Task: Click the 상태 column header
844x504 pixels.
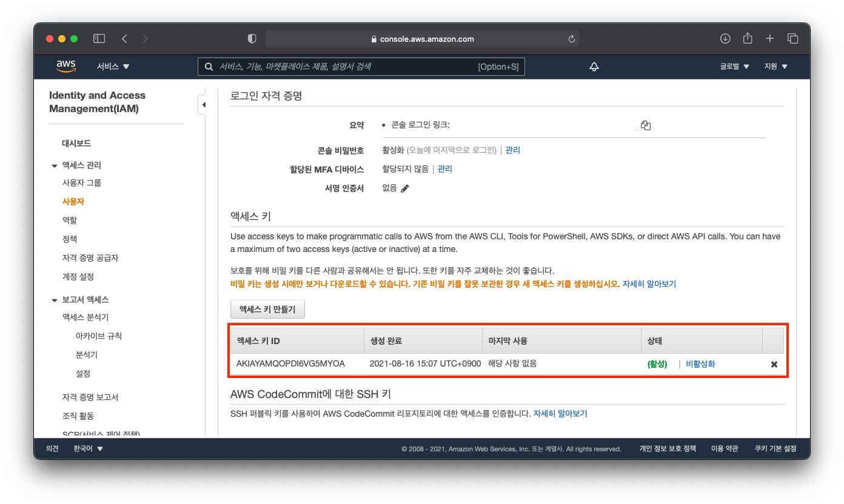Action: click(x=702, y=341)
